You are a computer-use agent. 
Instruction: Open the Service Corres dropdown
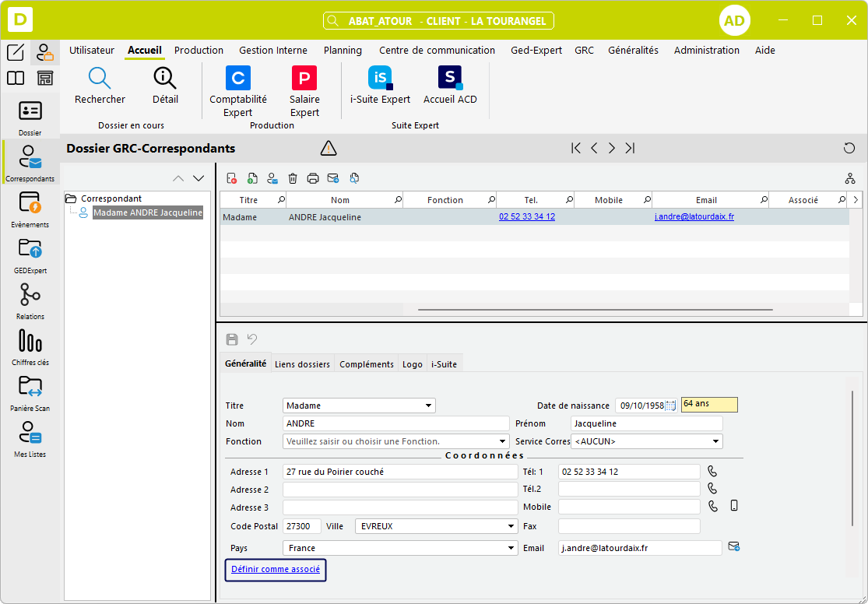coord(715,441)
